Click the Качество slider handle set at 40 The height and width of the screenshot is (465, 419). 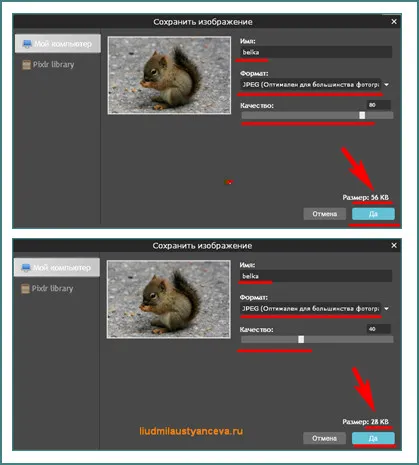[x=301, y=339]
